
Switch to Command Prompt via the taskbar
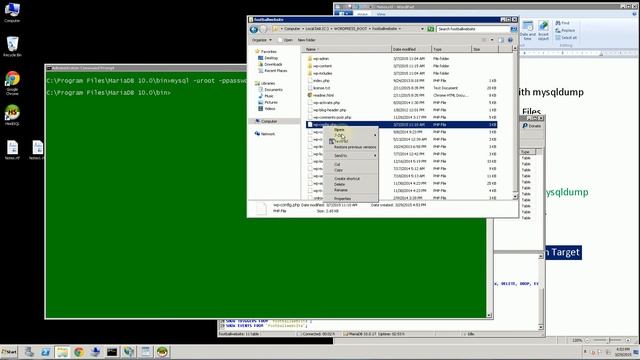[x=112, y=351]
